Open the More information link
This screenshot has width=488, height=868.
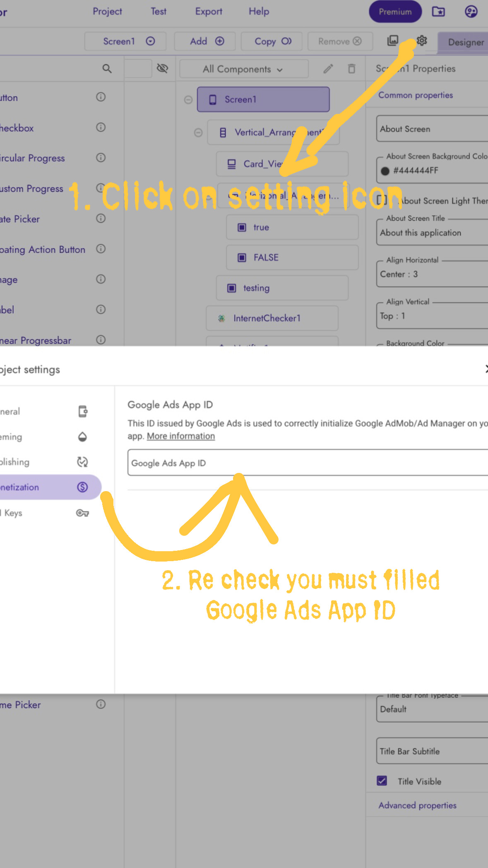(x=181, y=436)
